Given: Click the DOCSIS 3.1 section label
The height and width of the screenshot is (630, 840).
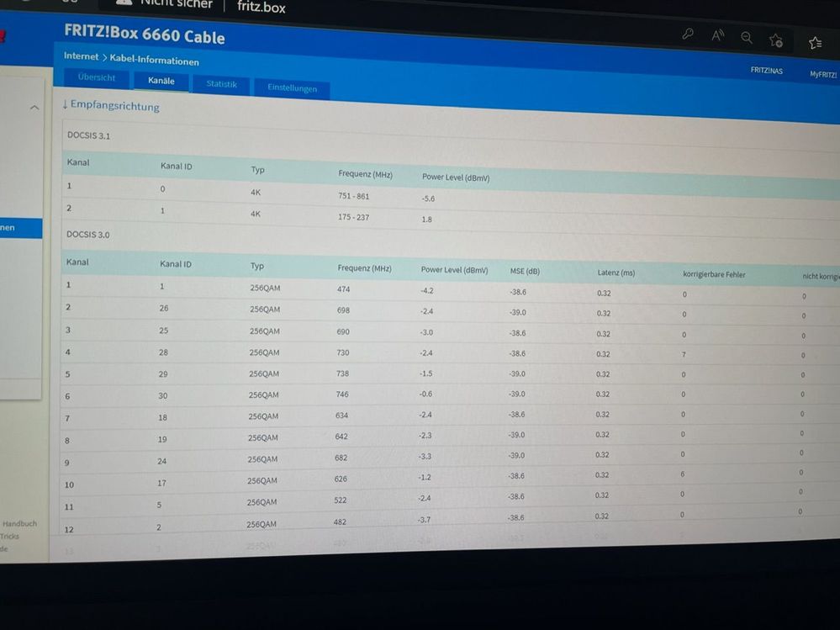Looking at the screenshot, I should 88,135.
